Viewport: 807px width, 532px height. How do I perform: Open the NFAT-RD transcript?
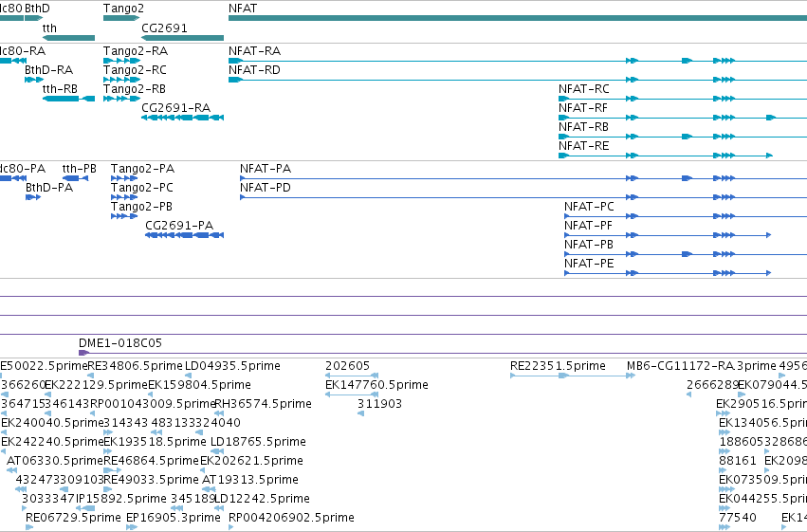coord(254,70)
